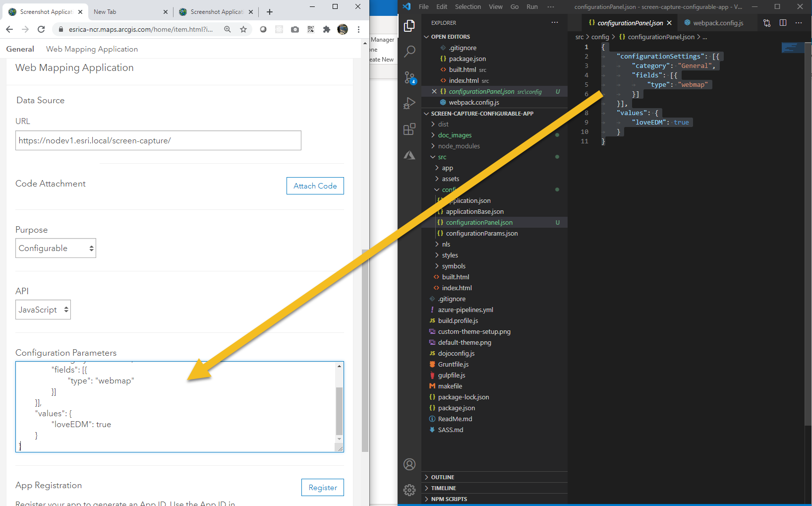
Task: Open the API dropdown showing JavaScript
Action: point(43,310)
